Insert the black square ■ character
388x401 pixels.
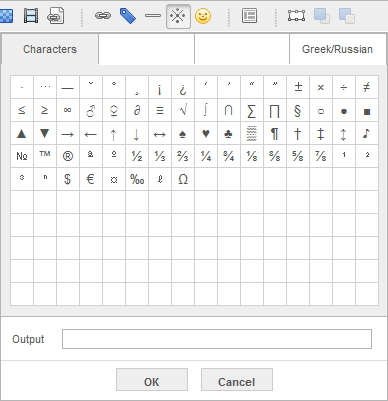(x=367, y=110)
